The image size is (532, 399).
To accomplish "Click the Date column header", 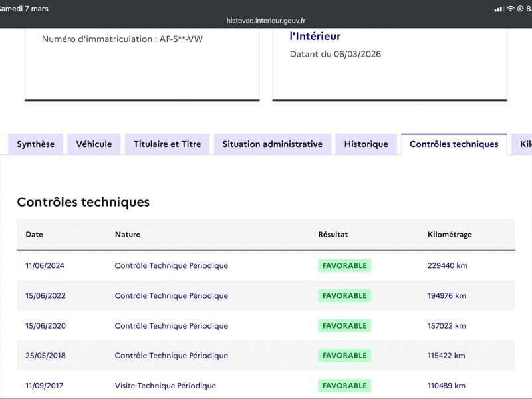I will coord(34,235).
